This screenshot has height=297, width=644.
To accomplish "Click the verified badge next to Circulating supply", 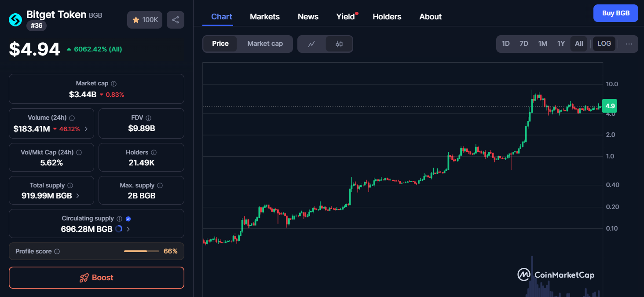I will click(x=128, y=219).
